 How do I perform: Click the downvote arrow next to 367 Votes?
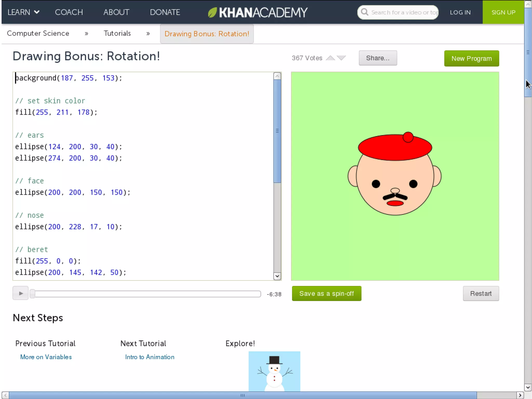[x=341, y=58]
